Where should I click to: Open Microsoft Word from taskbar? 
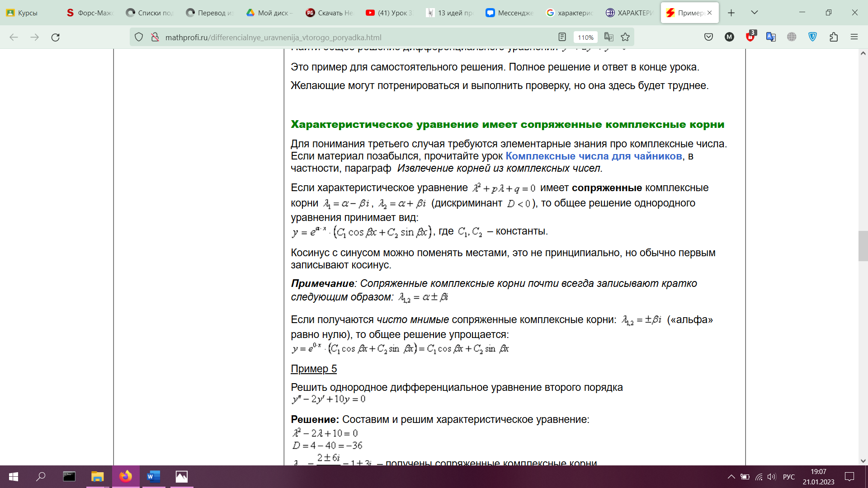point(154,477)
